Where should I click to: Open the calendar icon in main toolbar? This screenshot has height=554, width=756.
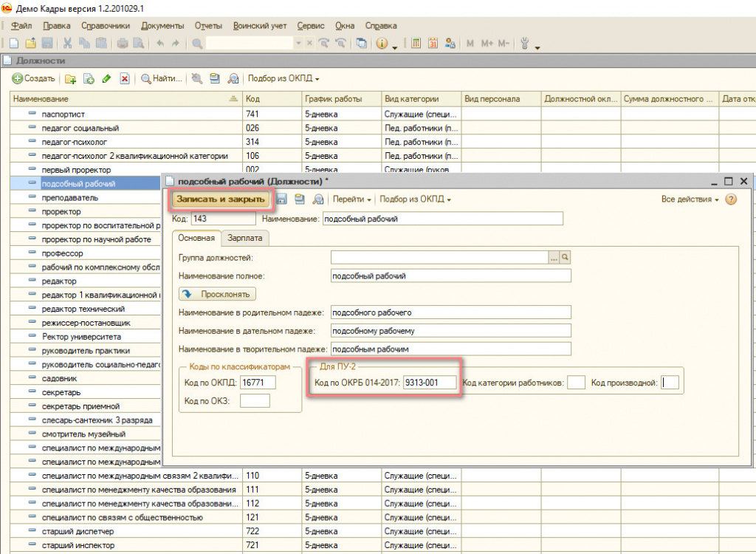coord(433,44)
